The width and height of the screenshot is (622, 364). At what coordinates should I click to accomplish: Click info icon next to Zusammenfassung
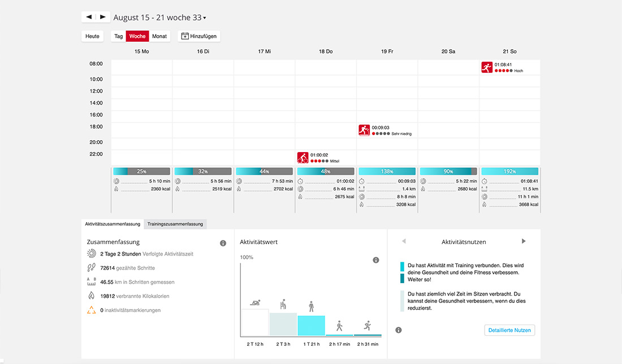pyautogui.click(x=223, y=243)
